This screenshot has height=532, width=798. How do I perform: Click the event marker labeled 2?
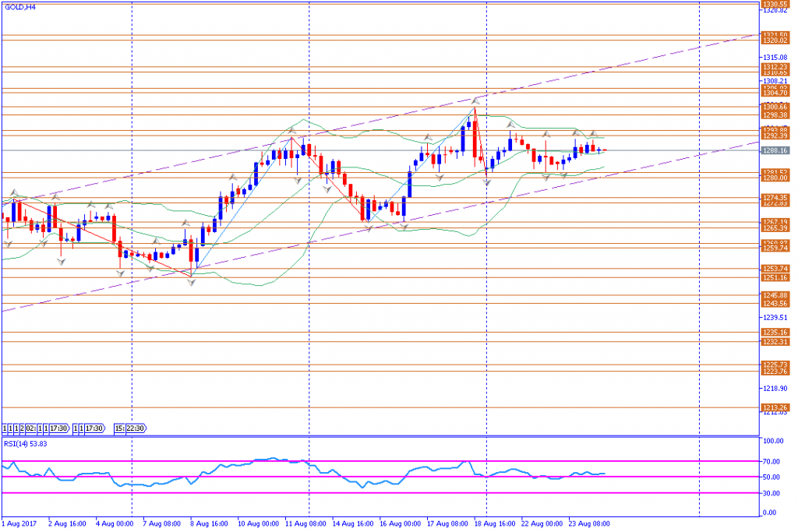(22, 428)
